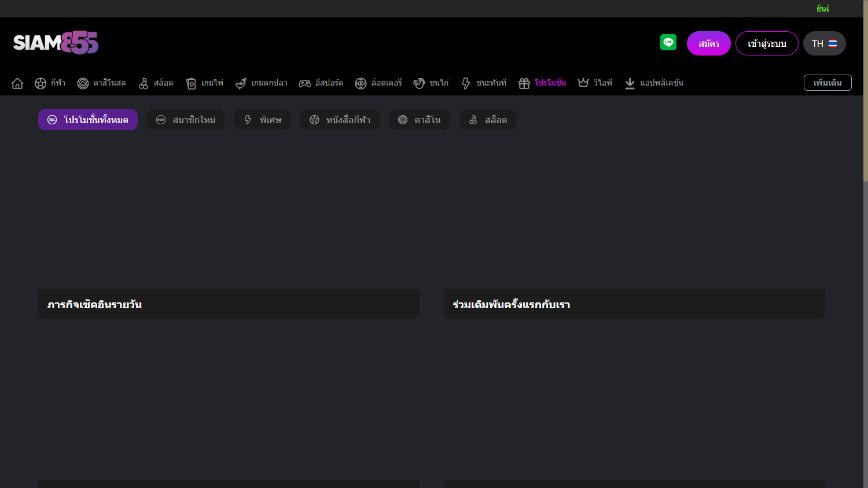Open the TH language dropdown
Screen dimensions: 868x488
[x=824, y=43]
